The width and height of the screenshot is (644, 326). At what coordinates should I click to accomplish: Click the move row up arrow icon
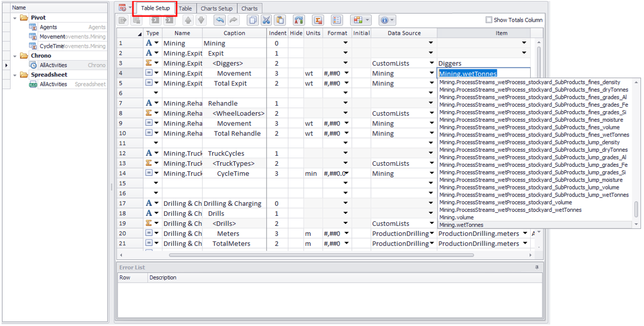click(188, 20)
